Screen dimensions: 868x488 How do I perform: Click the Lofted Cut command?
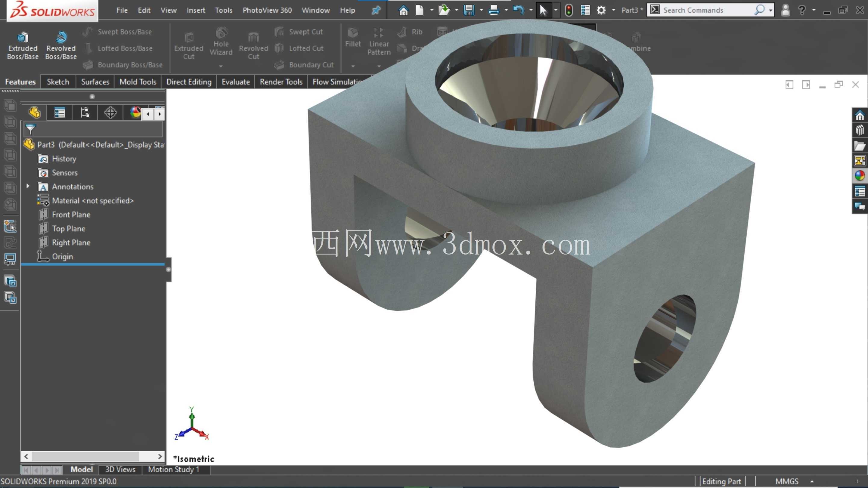[299, 48]
